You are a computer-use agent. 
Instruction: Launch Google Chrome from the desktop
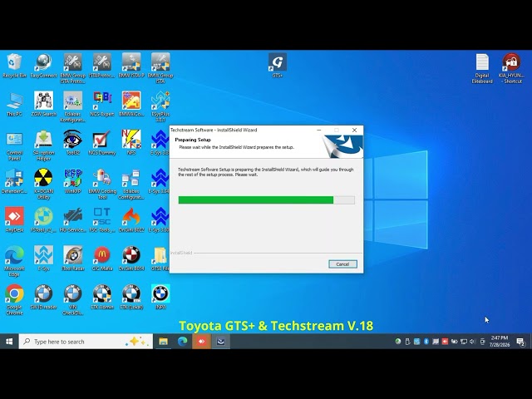pyautogui.click(x=14, y=299)
